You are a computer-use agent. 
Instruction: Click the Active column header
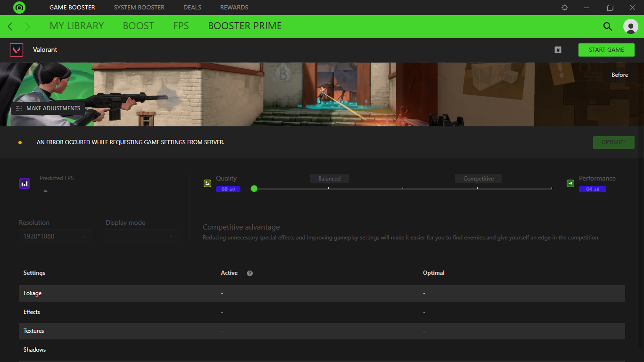coord(229,273)
